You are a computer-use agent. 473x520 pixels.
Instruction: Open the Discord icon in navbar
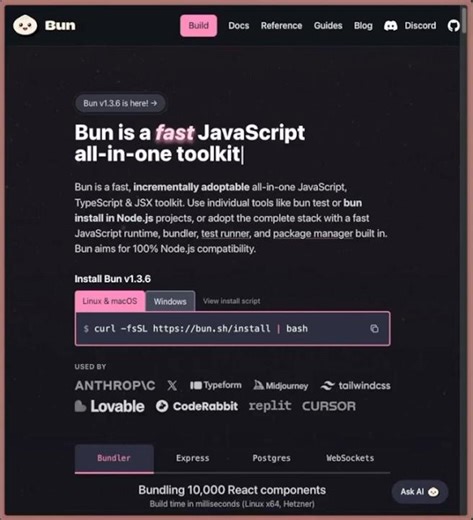click(390, 26)
